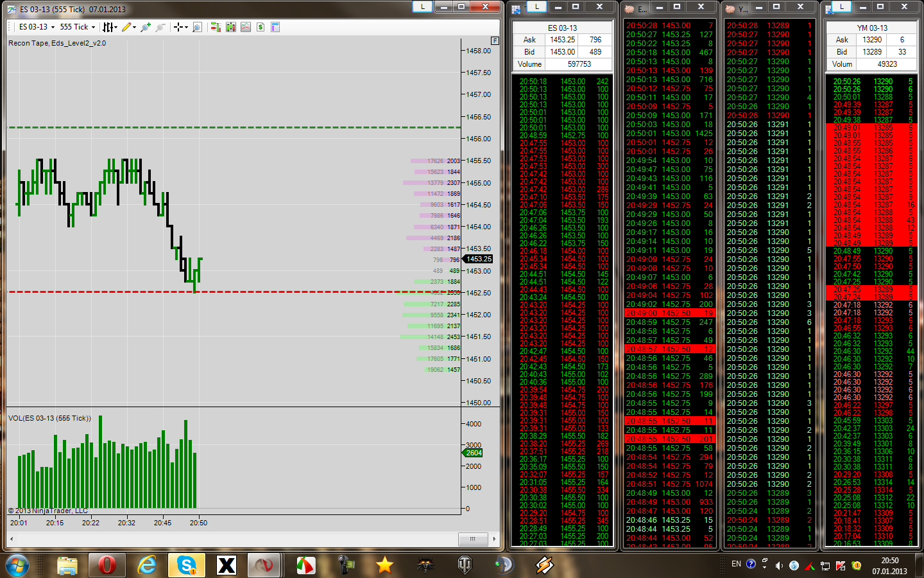924x578 pixels.
Task: Select the YM Ask price 13290 cell
Action: pyautogui.click(x=872, y=40)
